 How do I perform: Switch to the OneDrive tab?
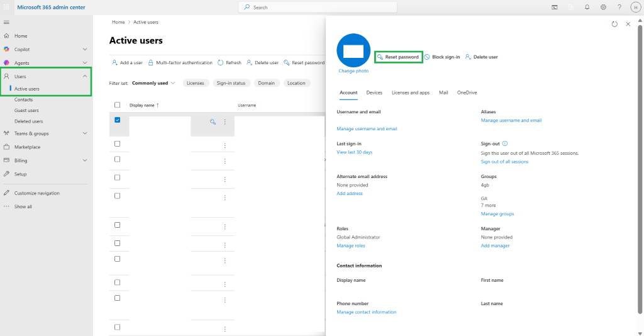pyautogui.click(x=467, y=92)
